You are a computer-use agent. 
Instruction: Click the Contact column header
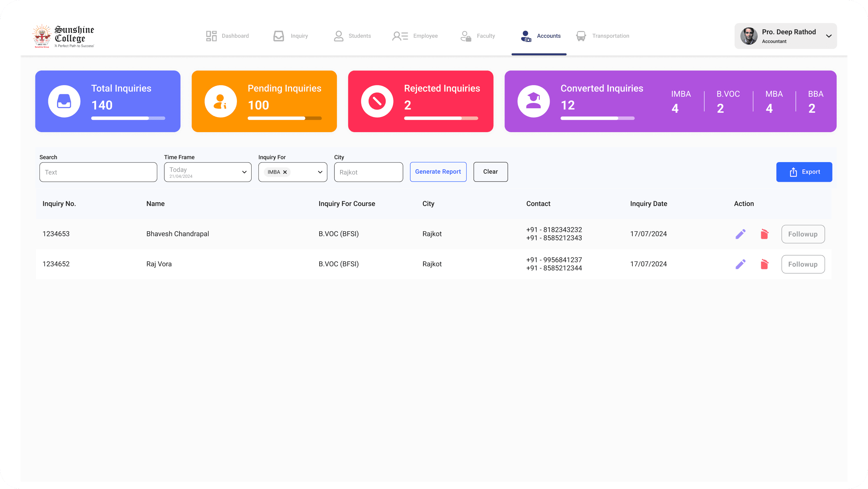tap(538, 204)
